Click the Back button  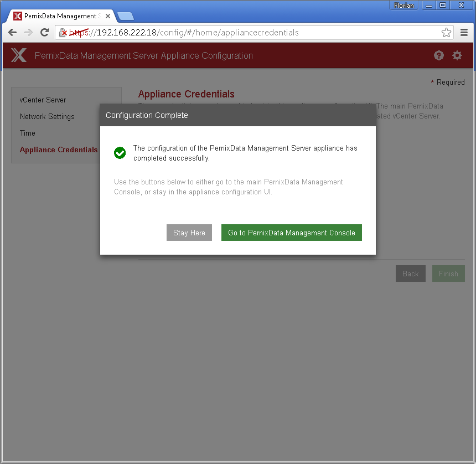pos(411,274)
